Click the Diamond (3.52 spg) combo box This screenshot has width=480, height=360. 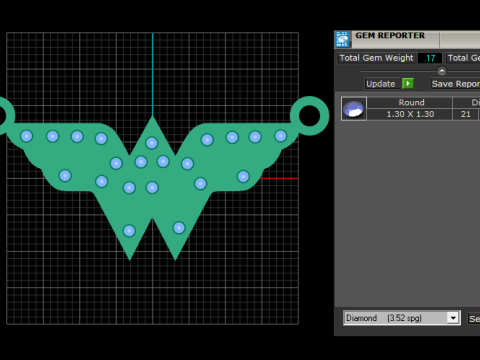[x=402, y=318]
